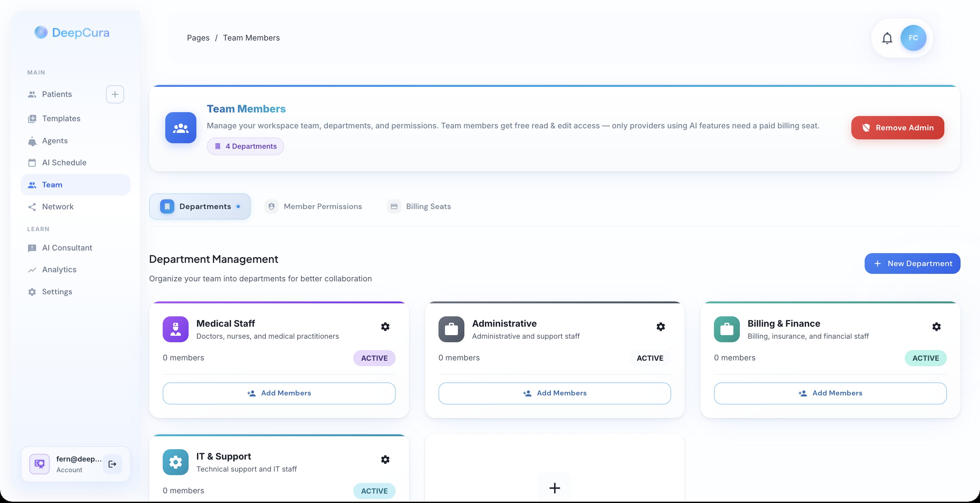Click '0 members' in Medical Staff card
The width and height of the screenshot is (980, 503).
pyautogui.click(x=183, y=358)
